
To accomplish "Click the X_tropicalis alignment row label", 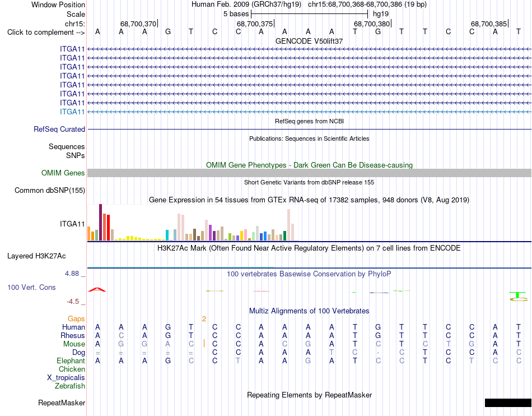I will click(66, 378).
